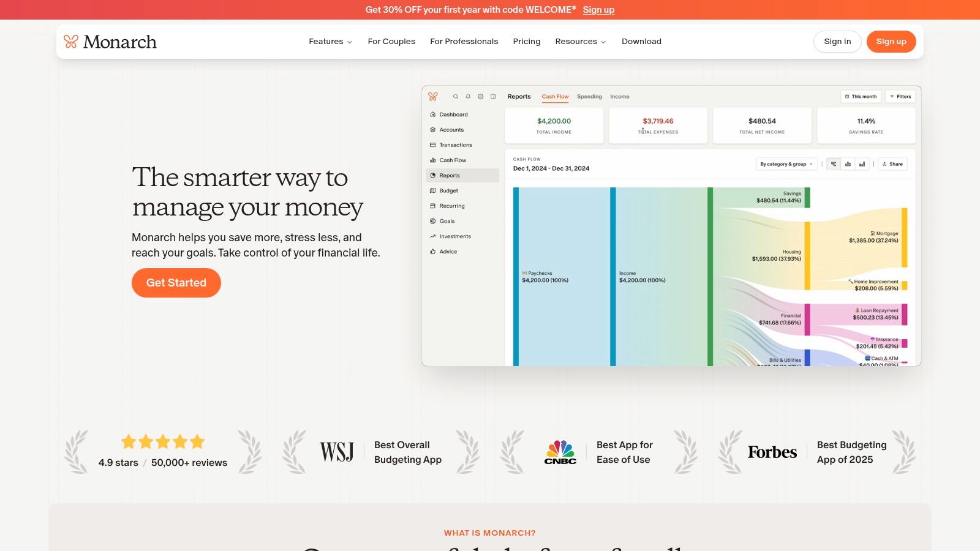Open notifications bell in the app preview
980x551 pixels.
pyautogui.click(x=468, y=97)
